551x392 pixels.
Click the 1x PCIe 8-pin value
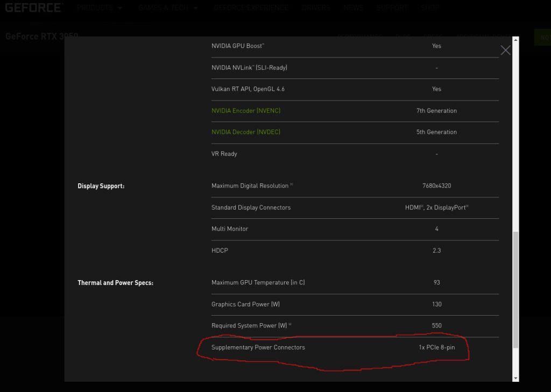click(436, 347)
